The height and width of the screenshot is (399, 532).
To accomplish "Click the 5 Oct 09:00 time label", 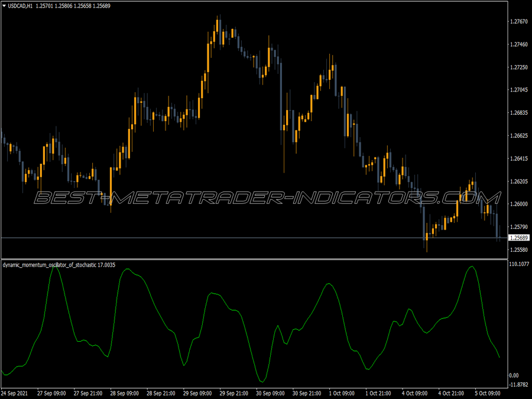I will coord(488,393).
